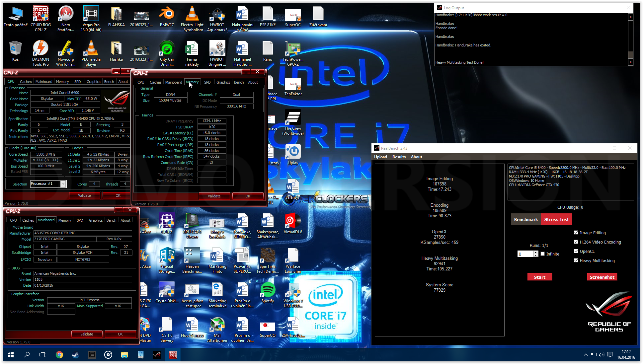
Task: Open City Car Driving desktop icon
Action: (x=167, y=53)
